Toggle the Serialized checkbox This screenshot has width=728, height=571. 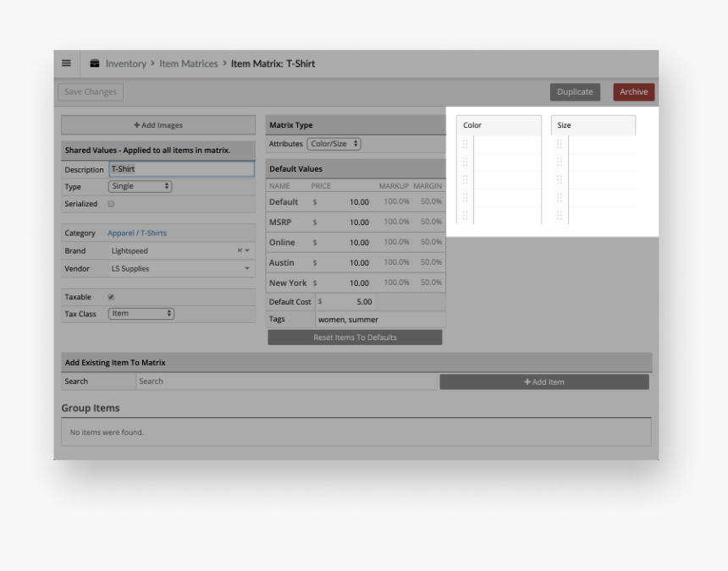pos(111,204)
